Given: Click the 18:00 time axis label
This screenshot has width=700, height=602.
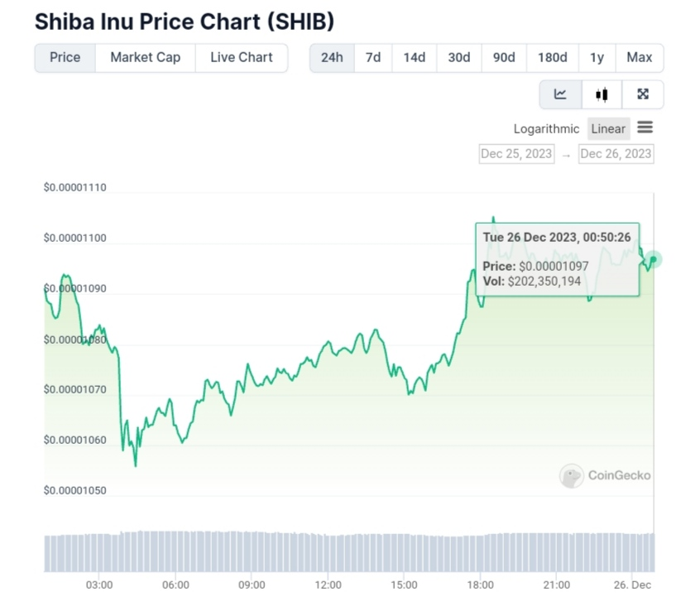Looking at the screenshot, I should (481, 585).
